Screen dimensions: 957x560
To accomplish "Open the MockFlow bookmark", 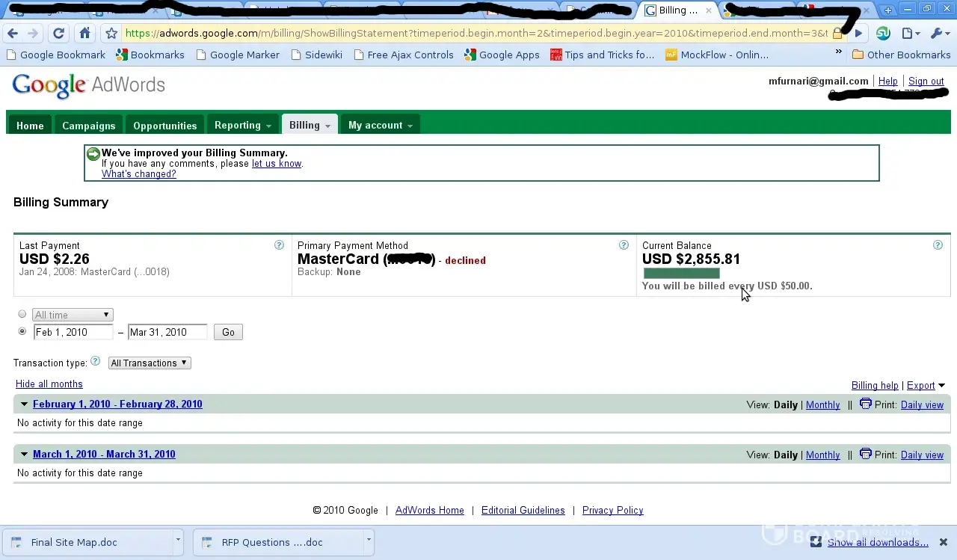I will pos(716,55).
